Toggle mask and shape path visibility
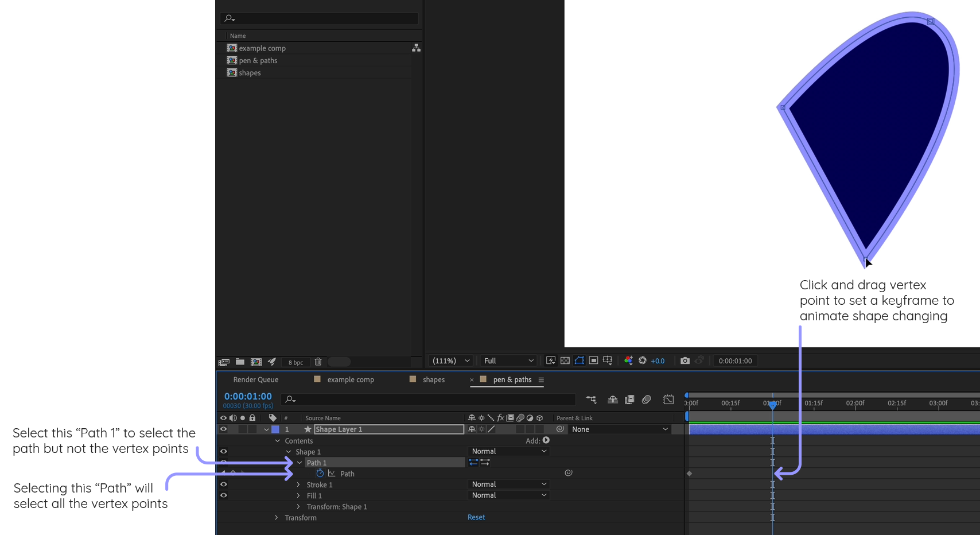This screenshot has height=535, width=980. click(579, 360)
